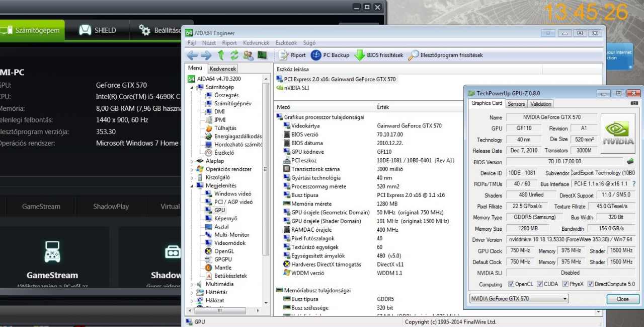Select the GameStream tab in GeForce Experience
644x327 pixels.
point(41,207)
